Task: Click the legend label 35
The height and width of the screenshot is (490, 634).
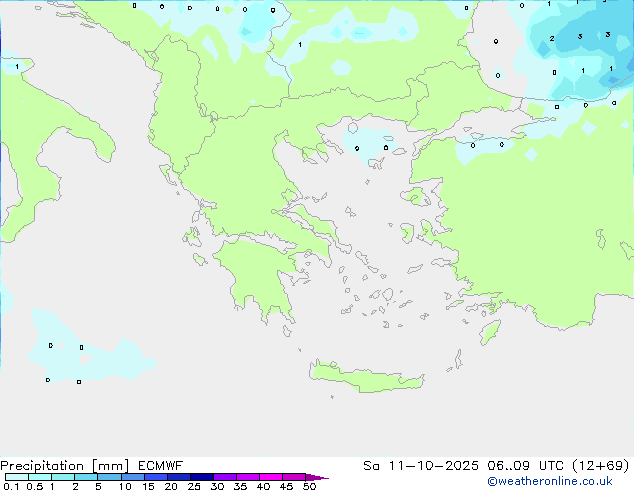Action: coord(240,486)
